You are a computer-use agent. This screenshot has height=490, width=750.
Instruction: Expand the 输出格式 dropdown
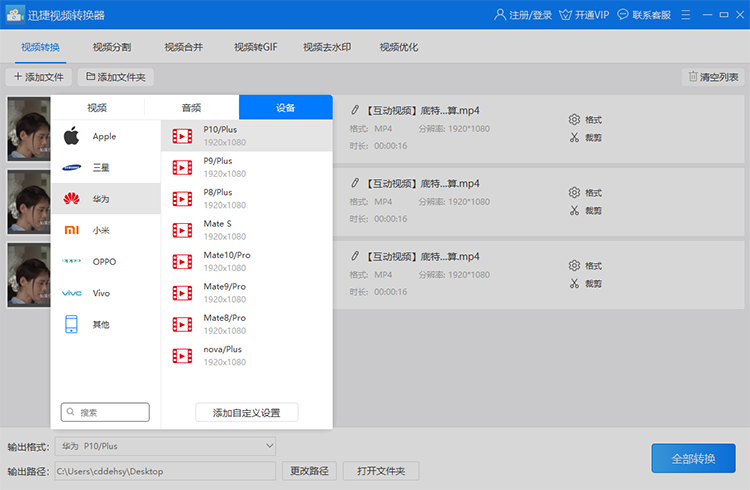click(270, 446)
